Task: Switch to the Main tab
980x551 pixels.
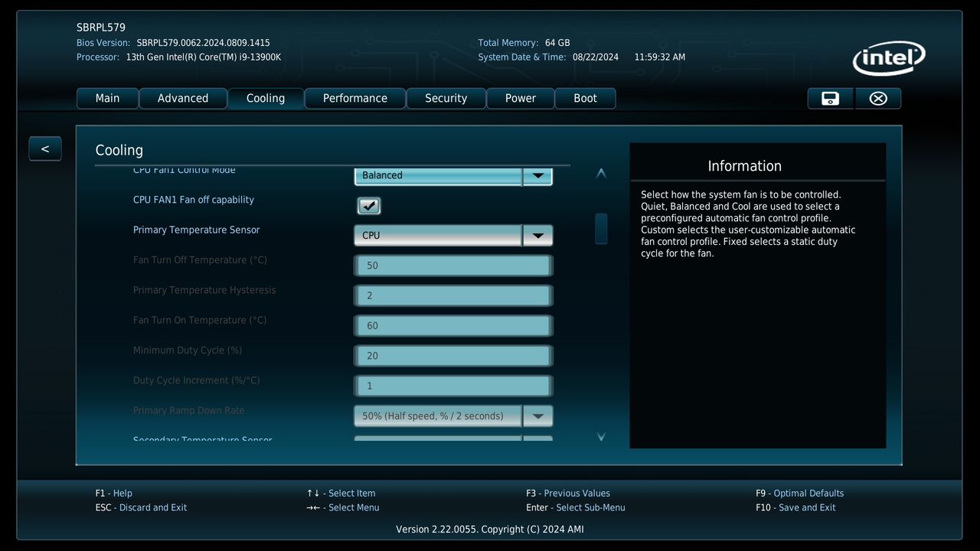Action: 107,98
